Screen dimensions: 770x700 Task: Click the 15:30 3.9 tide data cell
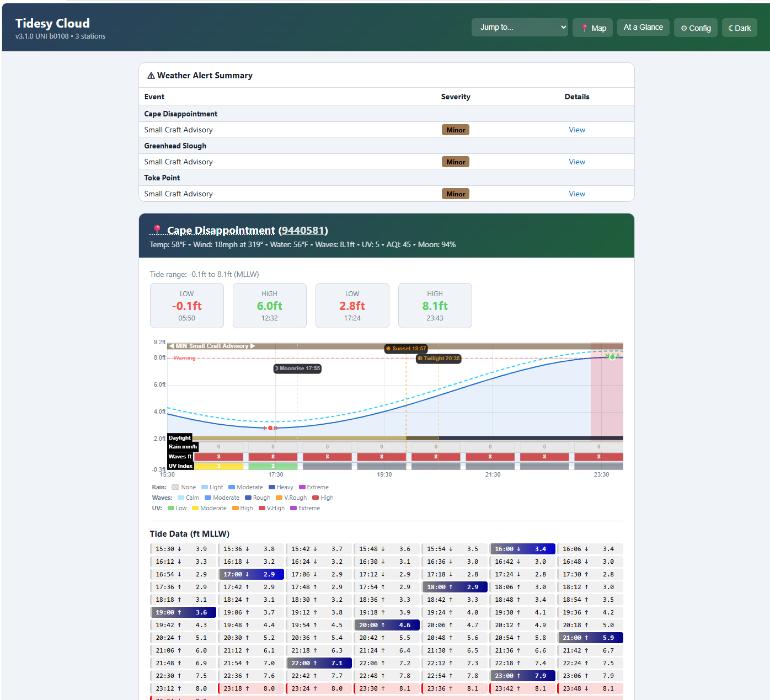pos(183,549)
